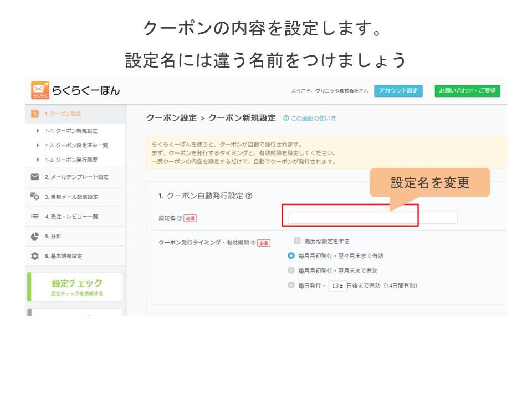The width and height of the screenshot is (532, 399).
Task: Click the basic info settings gear icon
Action: (35, 256)
